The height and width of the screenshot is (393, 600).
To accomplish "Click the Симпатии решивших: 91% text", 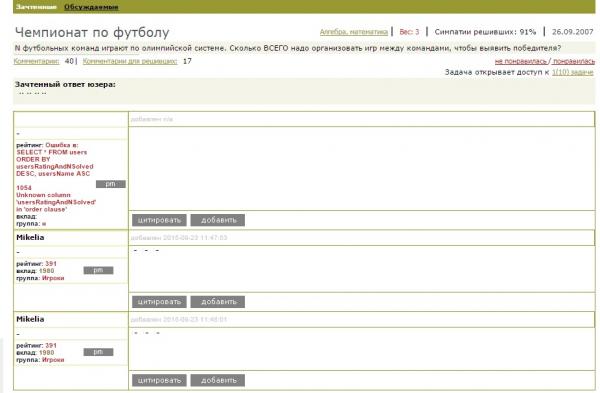I will coord(485,32).
